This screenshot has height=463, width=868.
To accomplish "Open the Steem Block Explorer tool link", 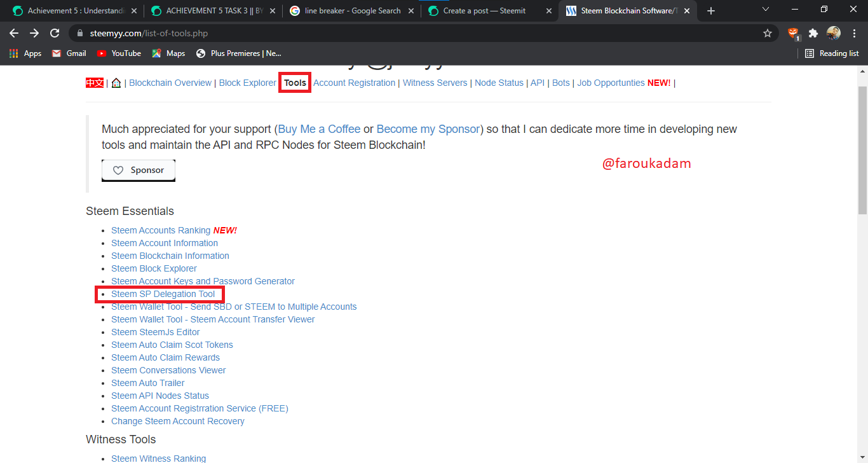I will (x=154, y=268).
